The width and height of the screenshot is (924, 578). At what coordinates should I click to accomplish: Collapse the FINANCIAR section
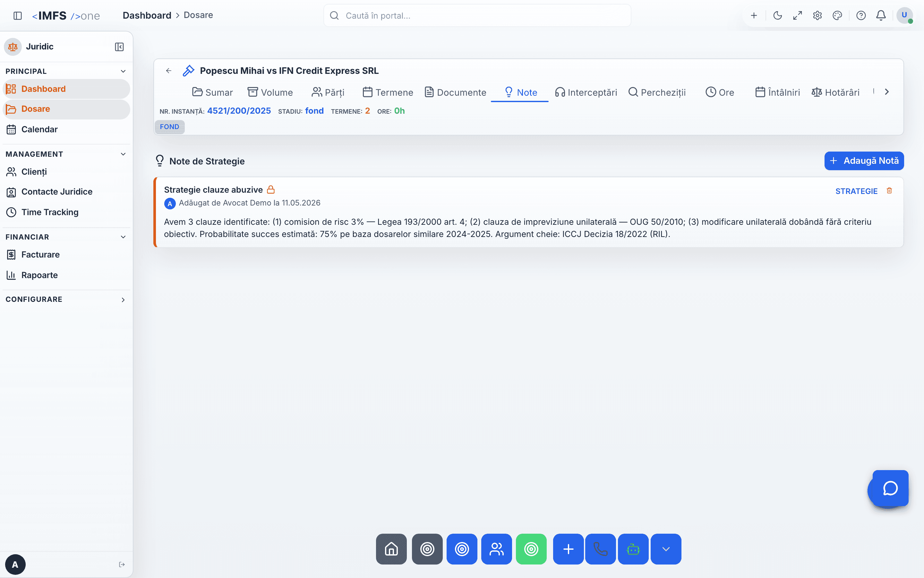pyautogui.click(x=123, y=237)
